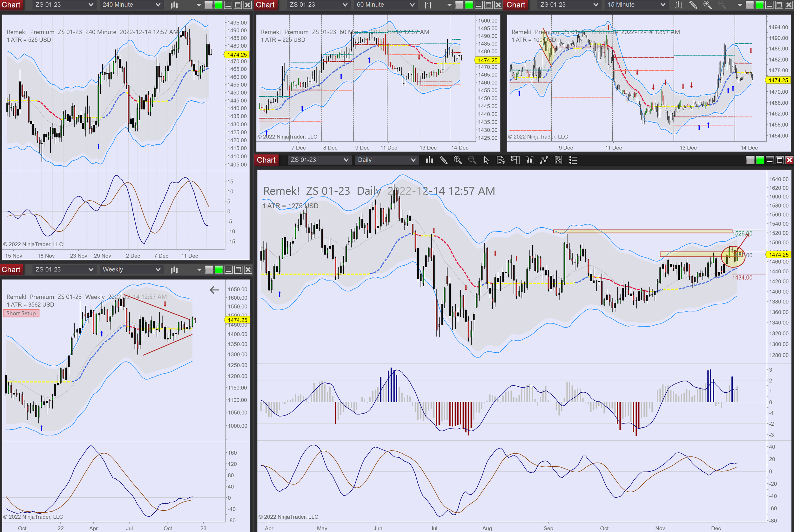Expand the 240 Minute interval dropdown
Viewport: 794px width, 532px height.
[x=158, y=5]
